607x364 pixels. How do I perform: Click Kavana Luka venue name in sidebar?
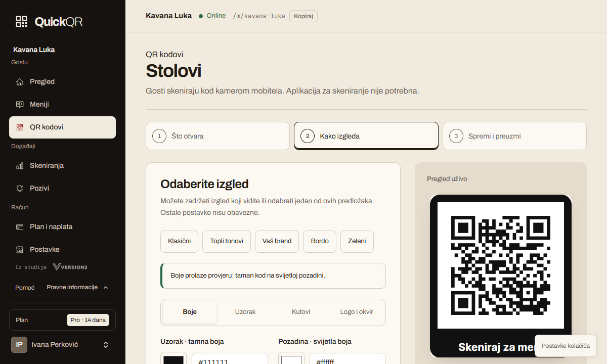(x=34, y=50)
